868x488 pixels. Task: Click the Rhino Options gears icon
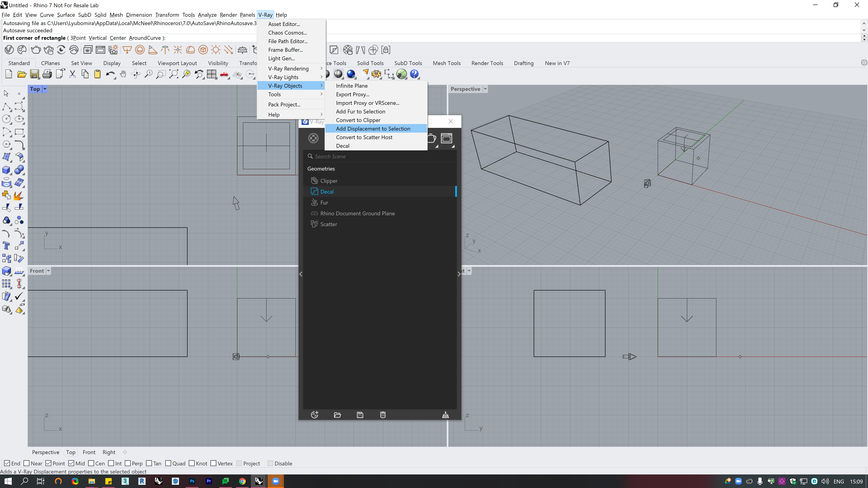376,74
